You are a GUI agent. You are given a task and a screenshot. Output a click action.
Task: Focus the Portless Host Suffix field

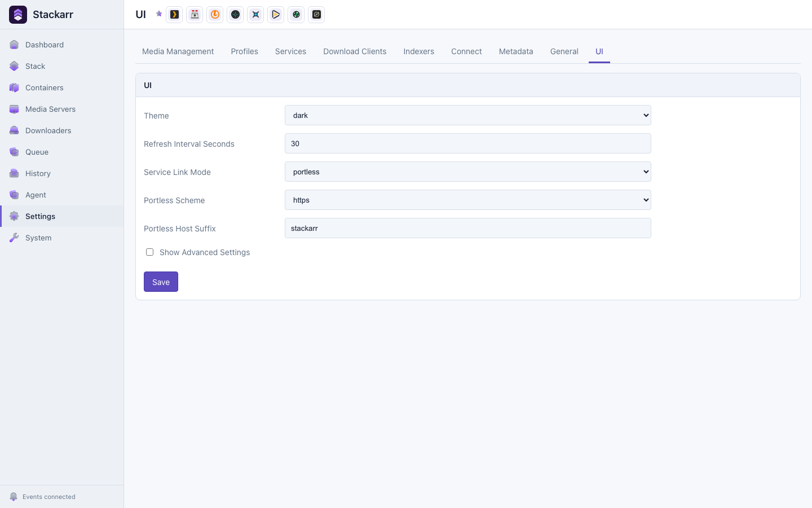[x=468, y=228]
